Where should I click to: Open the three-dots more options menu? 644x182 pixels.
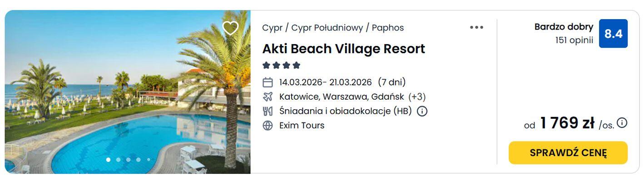476,28
